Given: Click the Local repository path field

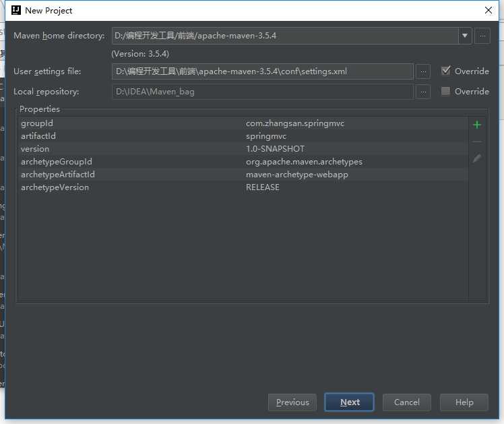Looking at the screenshot, I should [263, 92].
